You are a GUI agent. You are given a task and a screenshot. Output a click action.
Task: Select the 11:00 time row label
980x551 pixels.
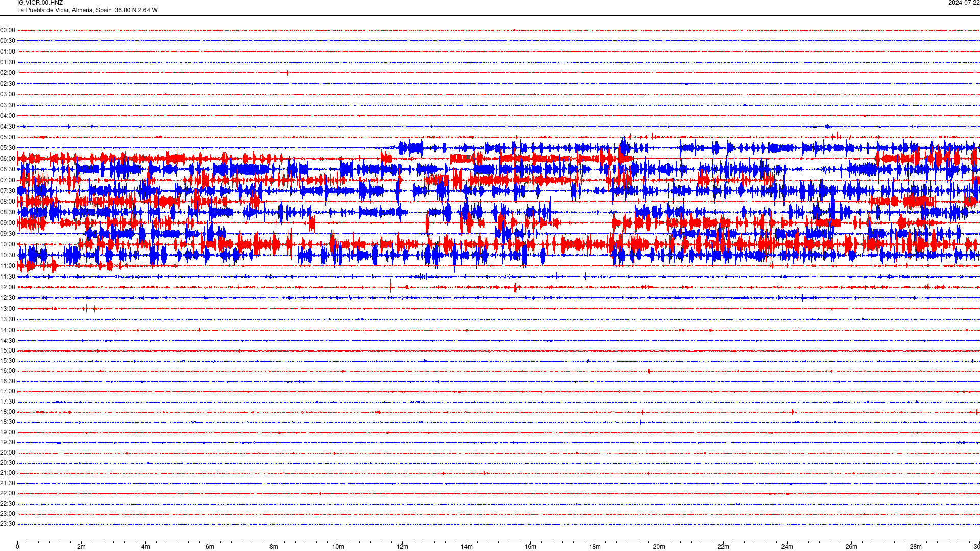pos(8,266)
